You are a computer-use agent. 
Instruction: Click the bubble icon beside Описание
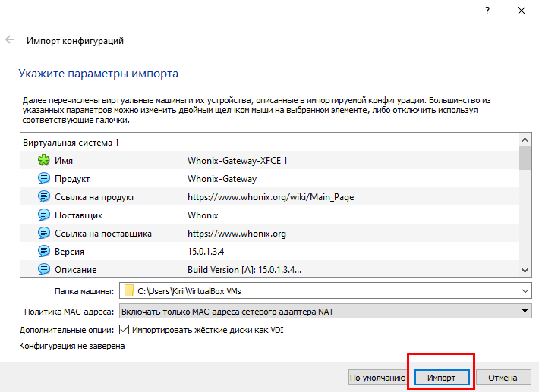[x=44, y=269]
